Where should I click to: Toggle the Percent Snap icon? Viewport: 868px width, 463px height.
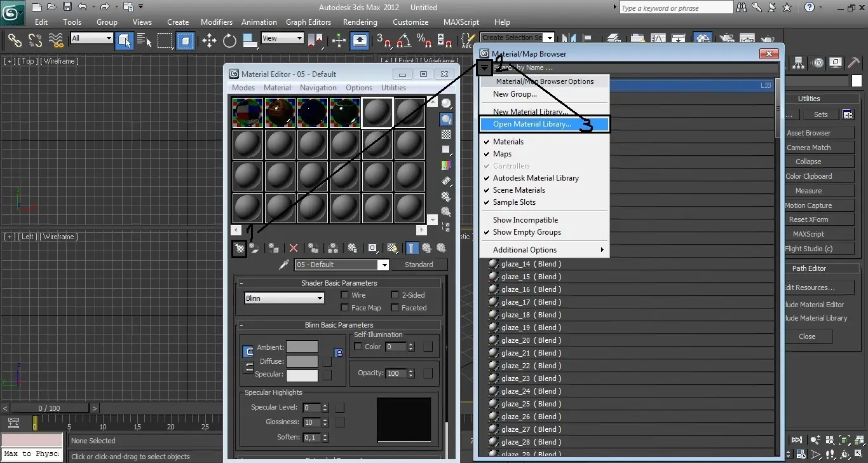(424, 41)
